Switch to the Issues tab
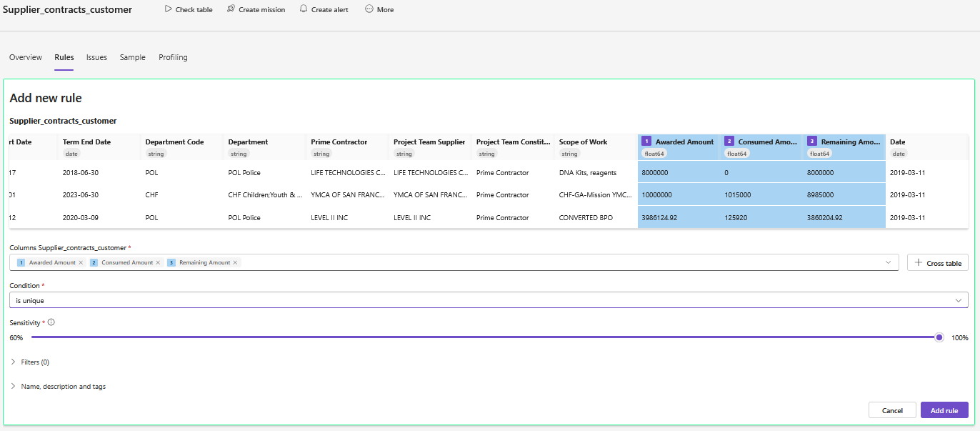This screenshot has height=431, width=980. click(x=96, y=57)
